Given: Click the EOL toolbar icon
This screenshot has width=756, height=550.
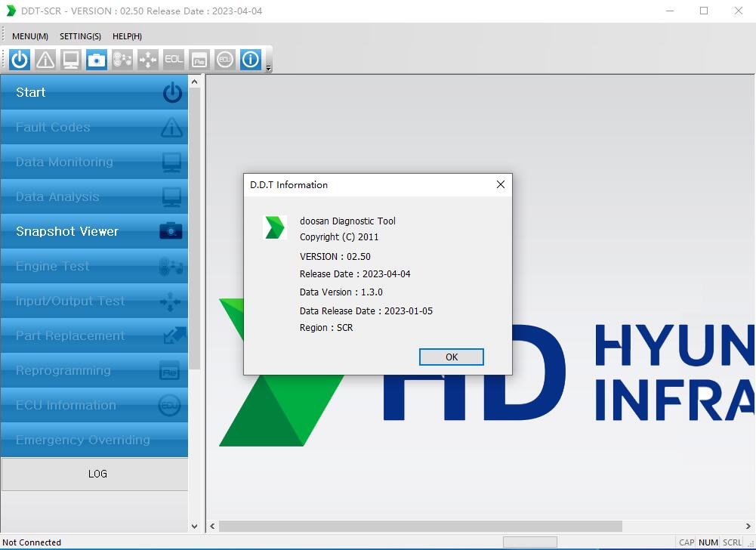Looking at the screenshot, I should [x=174, y=60].
